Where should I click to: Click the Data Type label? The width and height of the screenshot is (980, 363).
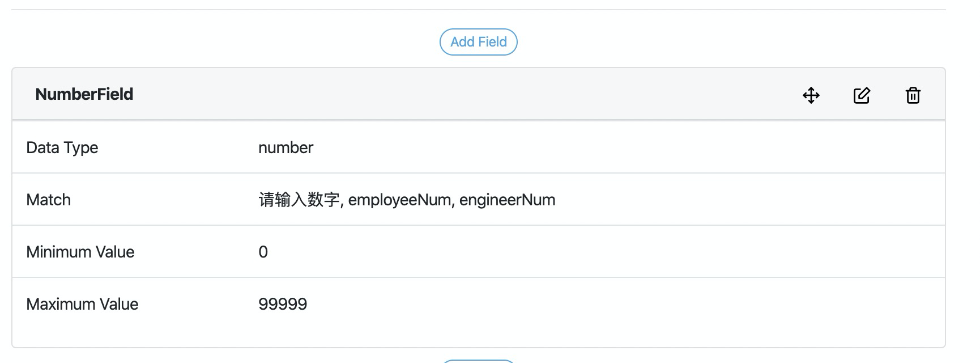62,147
